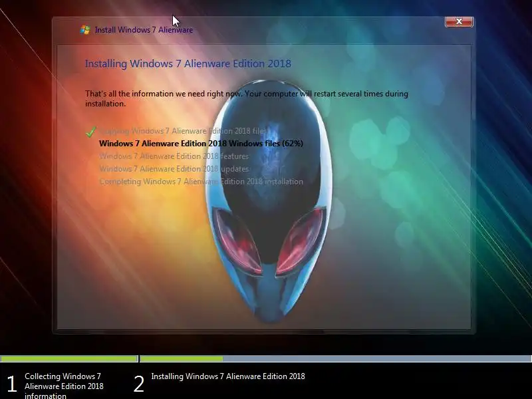Click the 'Install Windows 7 Alienware' window title
The image size is (532, 399).
[x=144, y=30]
